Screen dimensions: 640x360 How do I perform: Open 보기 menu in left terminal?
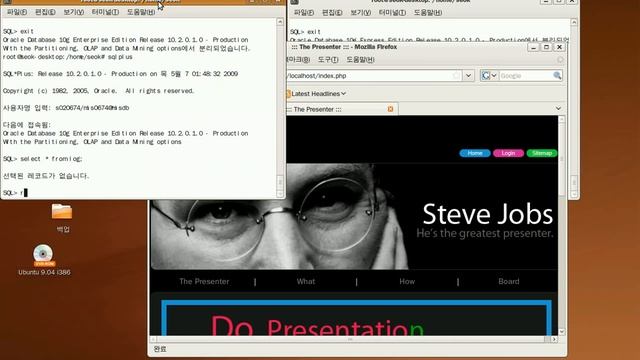74,12
